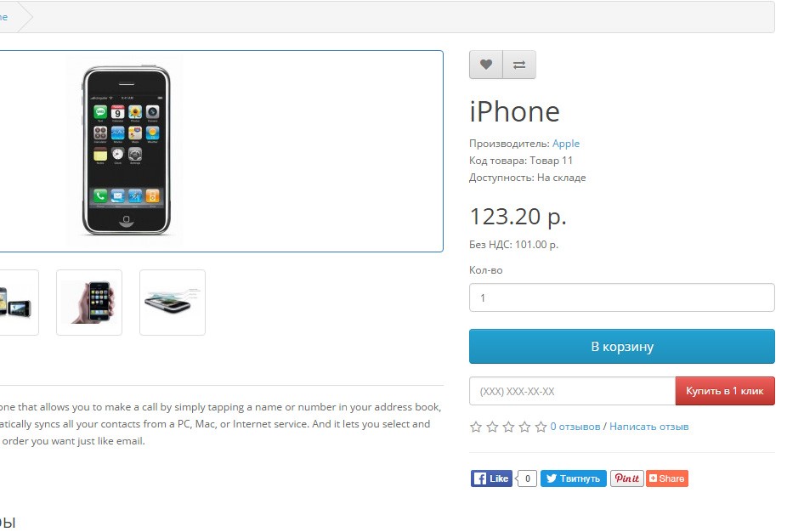Click the phone number input field

click(x=573, y=391)
